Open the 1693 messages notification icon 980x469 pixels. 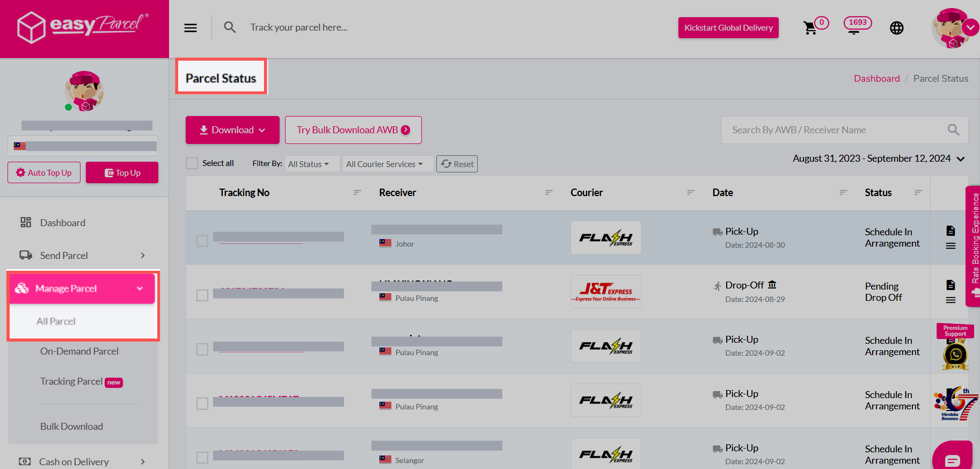click(857, 25)
